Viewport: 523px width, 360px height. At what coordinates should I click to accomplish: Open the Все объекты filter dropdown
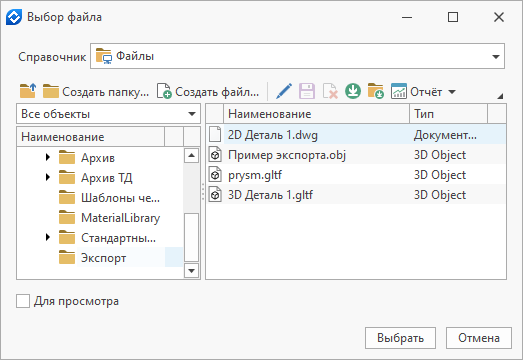click(x=108, y=114)
